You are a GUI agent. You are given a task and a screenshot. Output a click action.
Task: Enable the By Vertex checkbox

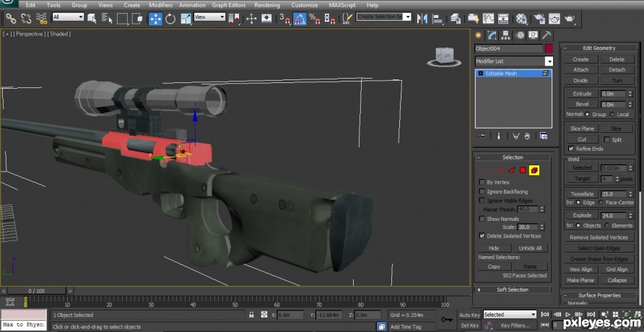click(482, 182)
